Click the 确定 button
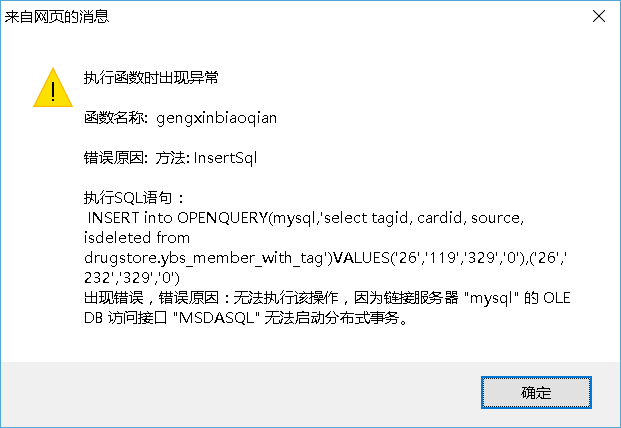Image resolution: width=621 pixels, height=428 pixels. coord(536,392)
